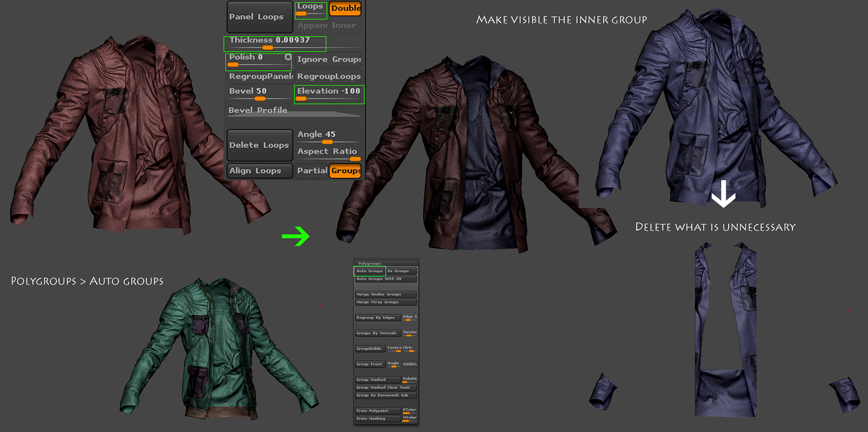Click the Append button
This screenshot has width=868, height=432.
(x=312, y=25)
